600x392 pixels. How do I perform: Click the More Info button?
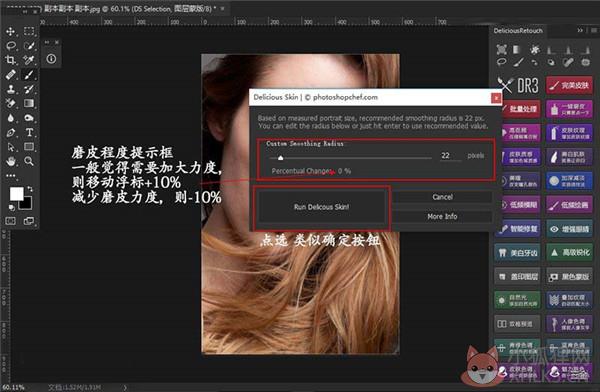tap(442, 216)
